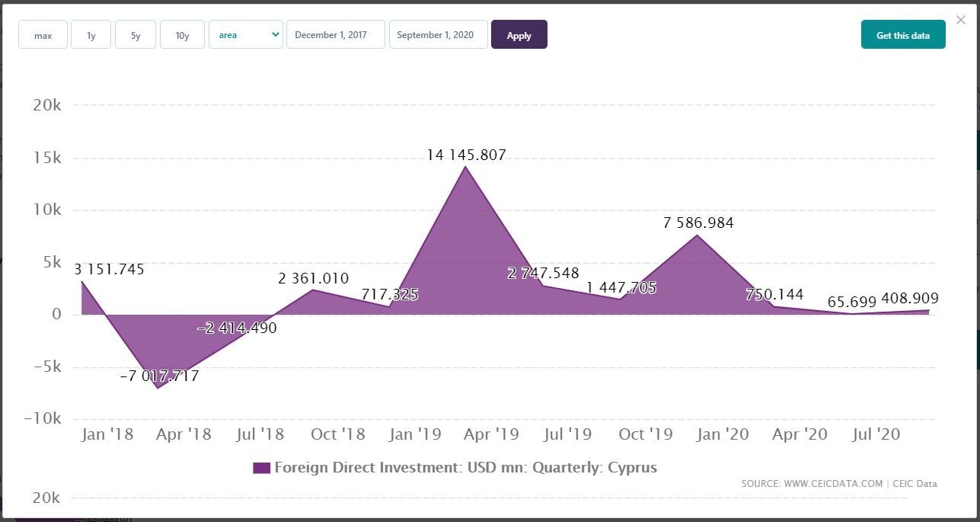Click the Foreign Direct Investment Cyprus legend label
This screenshot has width=980, height=522.
coord(465,468)
